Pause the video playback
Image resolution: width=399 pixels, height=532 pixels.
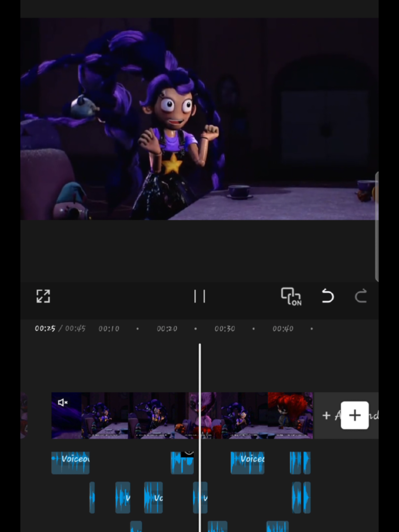(199, 296)
